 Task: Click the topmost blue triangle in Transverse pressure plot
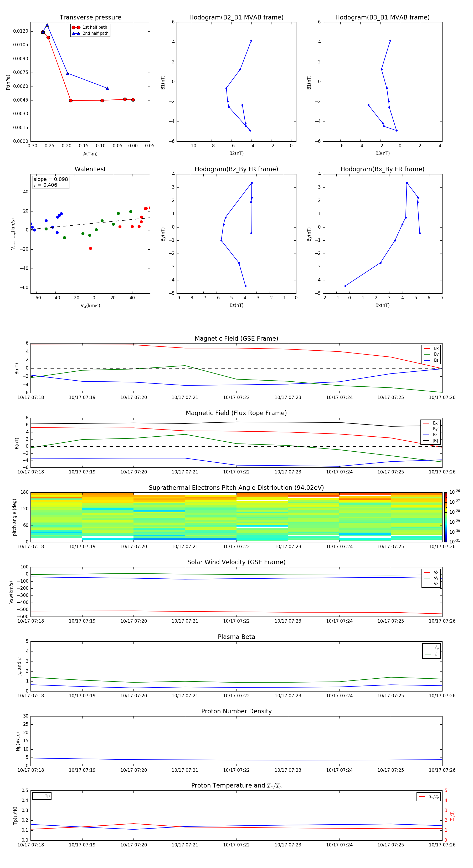(x=47, y=25)
